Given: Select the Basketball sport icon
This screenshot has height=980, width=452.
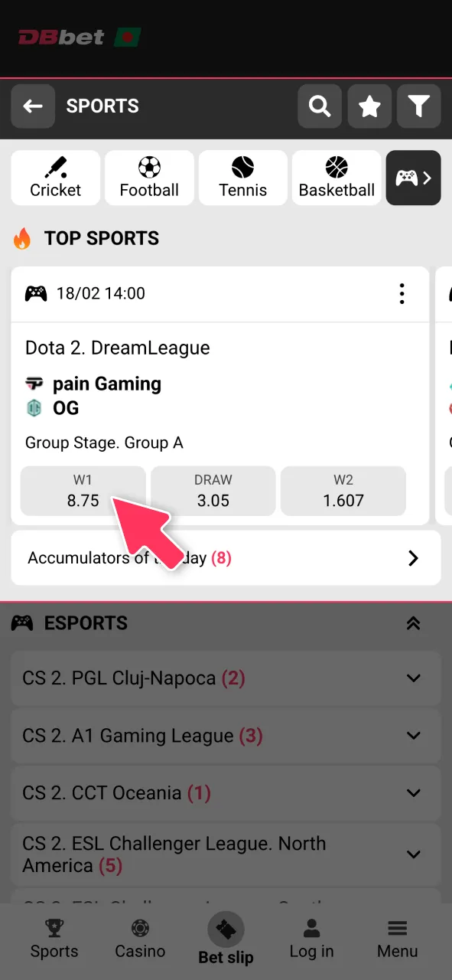Looking at the screenshot, I should (336, 178).
